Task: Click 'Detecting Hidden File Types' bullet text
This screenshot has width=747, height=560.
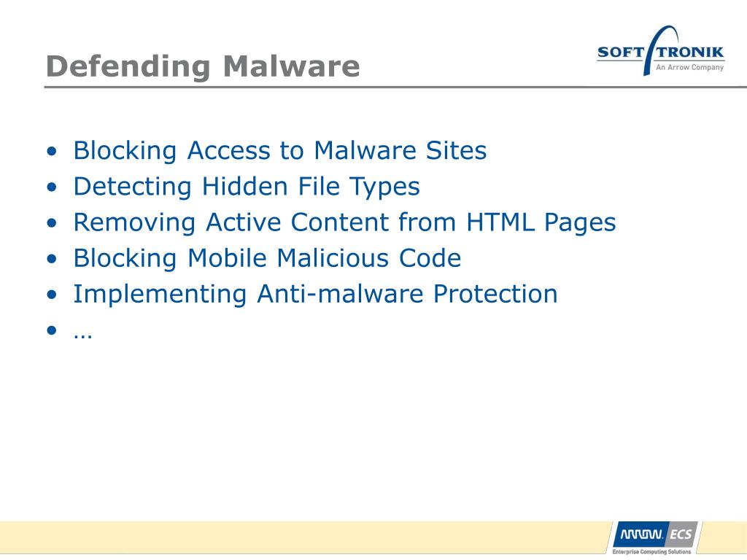Action: click(247, 187)
